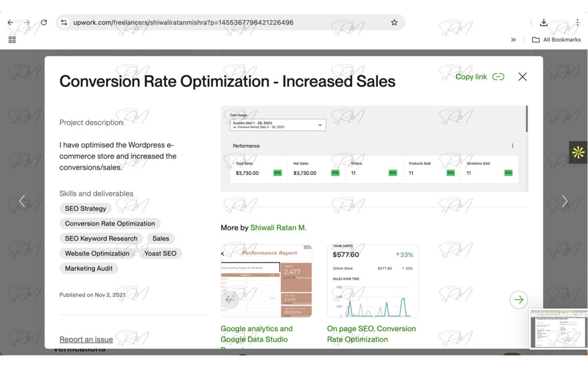Viewport: 588px width, 367px height.
Task: Open Shiwali Ratan M. profile link
Action: coord(278,228)
